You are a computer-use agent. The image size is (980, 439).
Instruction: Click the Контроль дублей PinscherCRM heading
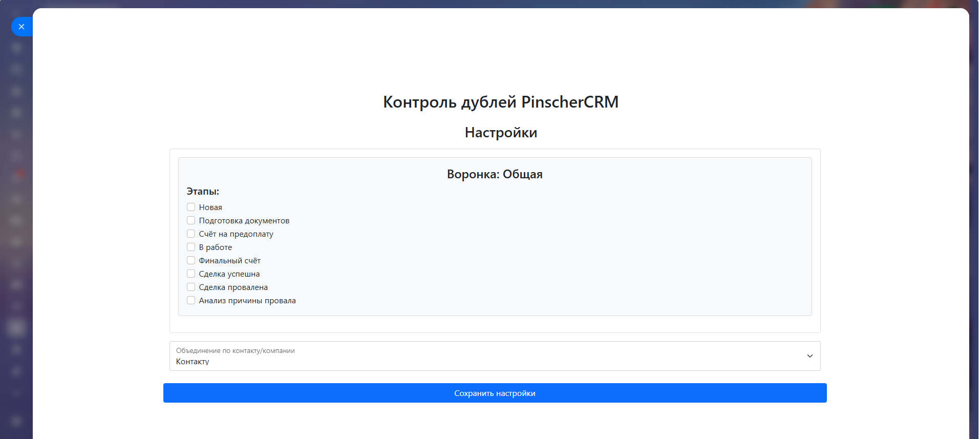[x=501, y=102]
